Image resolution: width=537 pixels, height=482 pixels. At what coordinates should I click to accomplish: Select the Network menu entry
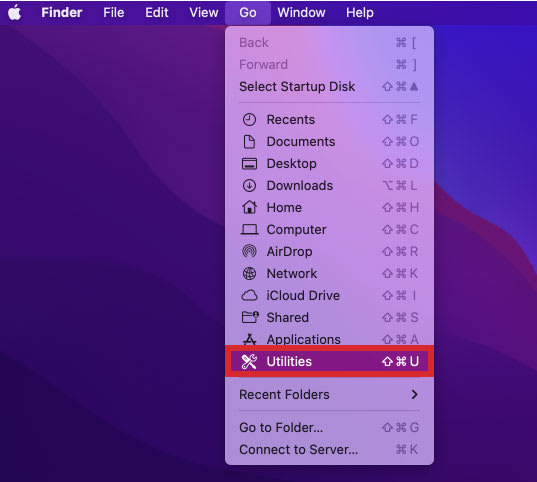(x=329, y=273)
